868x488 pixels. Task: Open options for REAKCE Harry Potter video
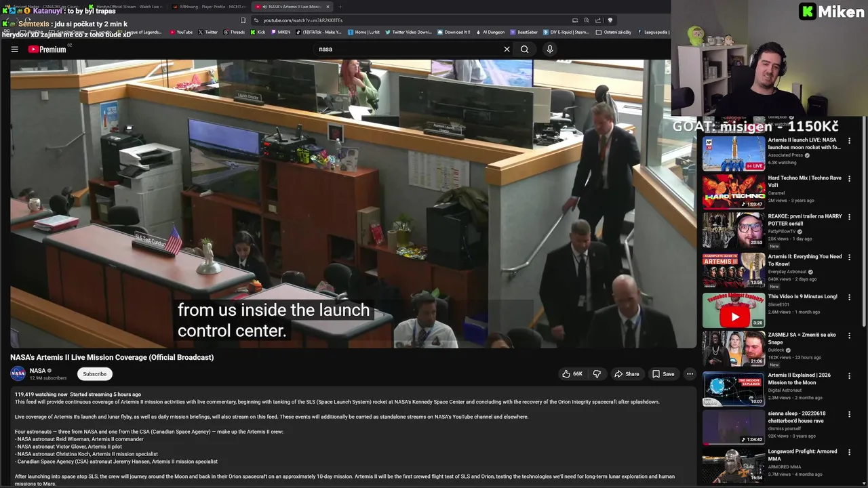(849, 218)
